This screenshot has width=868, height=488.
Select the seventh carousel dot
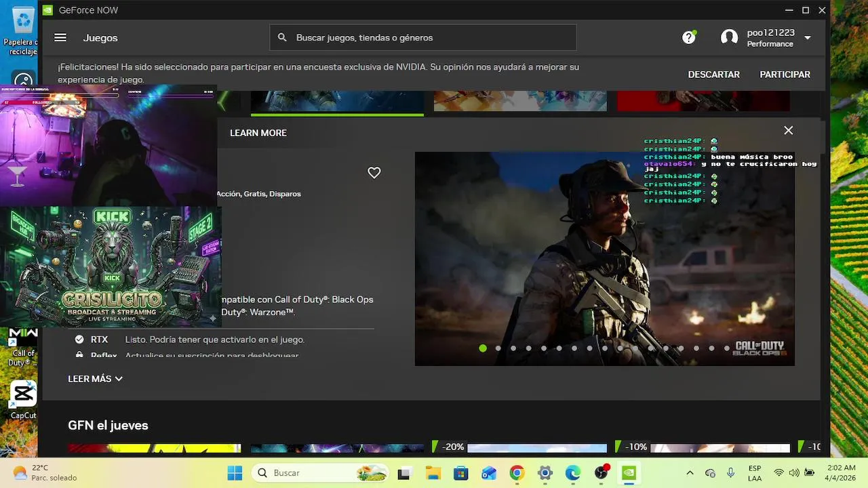pyautogui.click(x=574, y=348)
